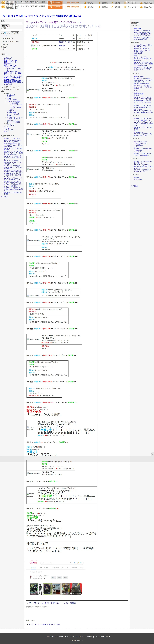This screenshot has height=644, width=154.
Task: Open AccessDenied.html in update history
Action: point(140,142)
